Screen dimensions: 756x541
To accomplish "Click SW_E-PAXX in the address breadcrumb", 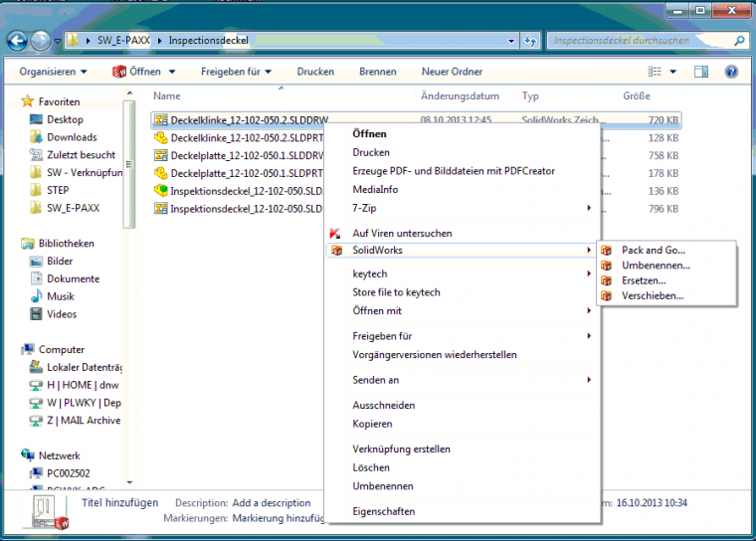I will coord(123,41).
